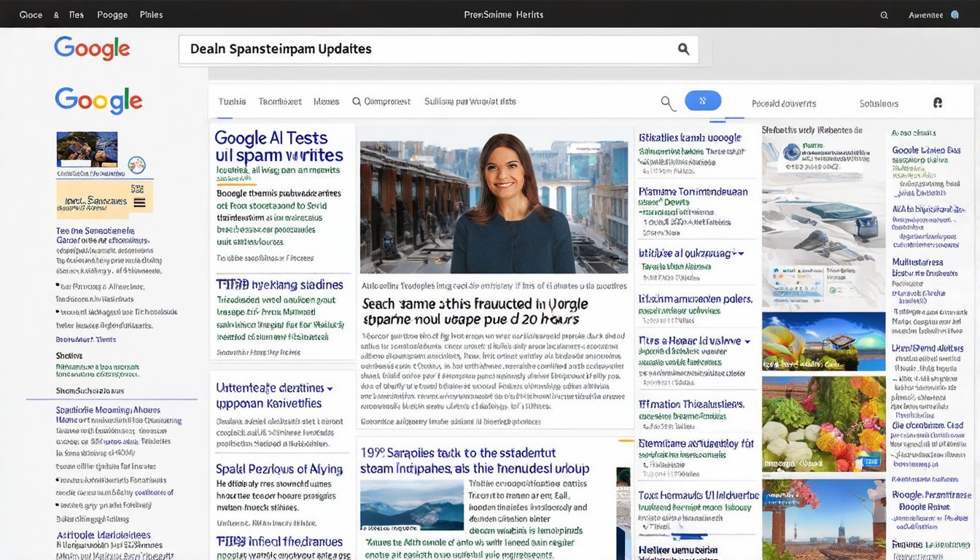Open the 'Pogge' menu in top bar
This screenshot has height=560, width=980.
coord(112,15)
